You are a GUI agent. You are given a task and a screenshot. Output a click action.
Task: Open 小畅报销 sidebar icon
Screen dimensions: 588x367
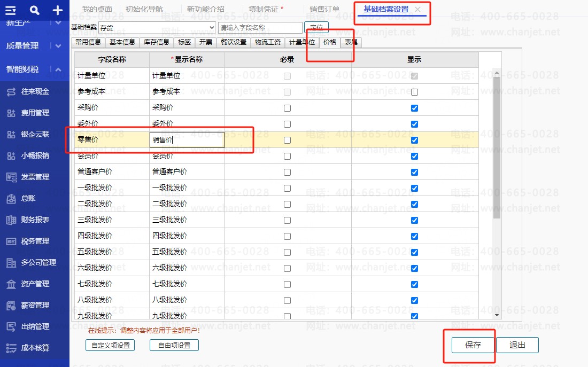tap(11, 155)
